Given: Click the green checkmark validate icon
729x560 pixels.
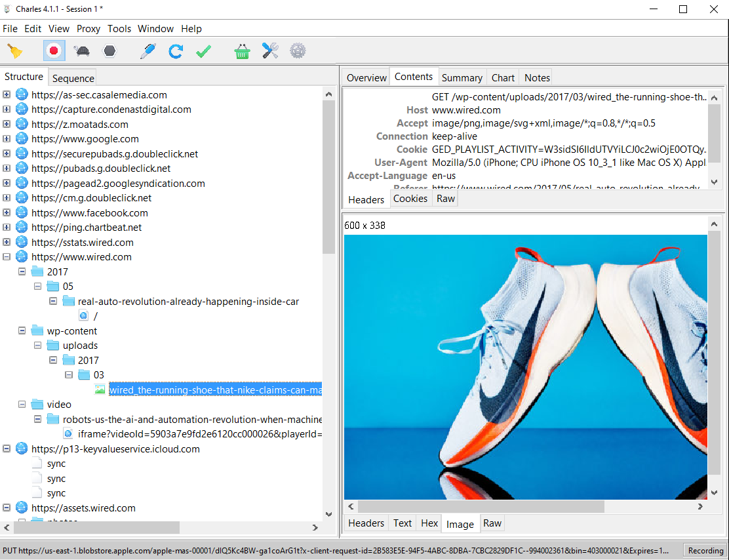Looking at the screenshot, I should coord(204,50).
